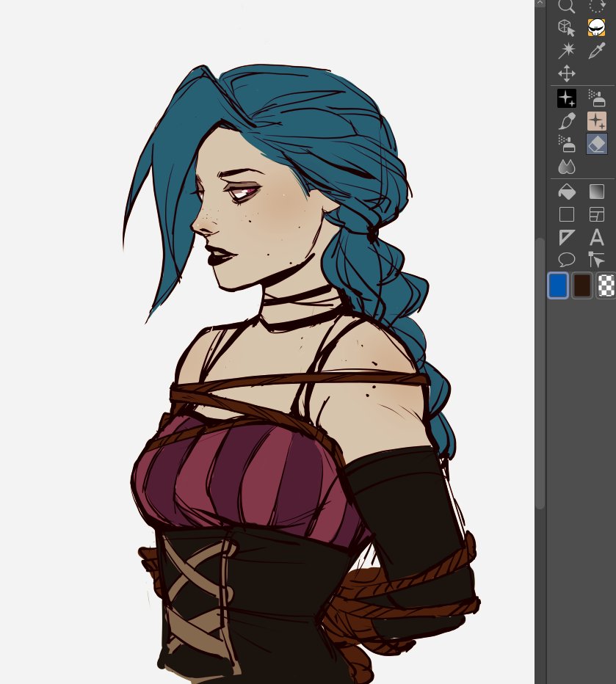Screen dimensions: 616x684
Task: Select the beige sparkle Decoration tool
Action: click(x=596, y=121)
